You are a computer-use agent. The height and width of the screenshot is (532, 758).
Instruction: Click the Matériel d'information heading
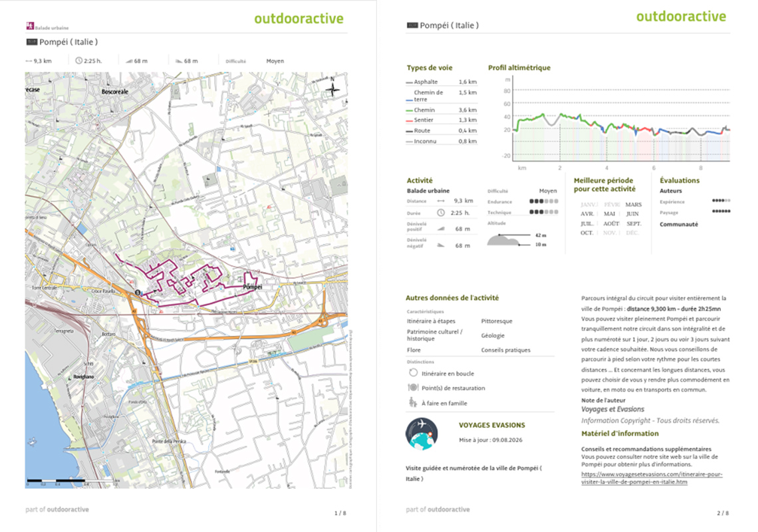click(620, 434)
